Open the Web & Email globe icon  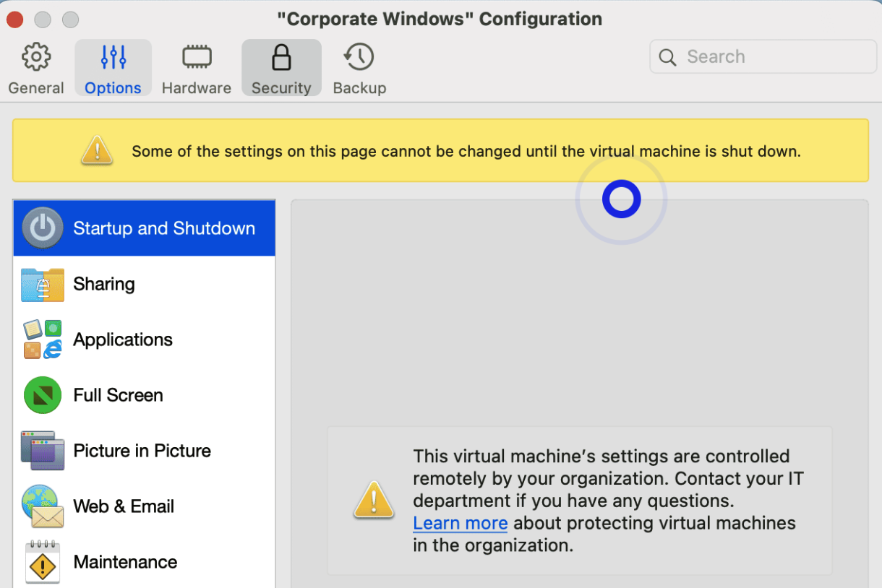point(43,506)
